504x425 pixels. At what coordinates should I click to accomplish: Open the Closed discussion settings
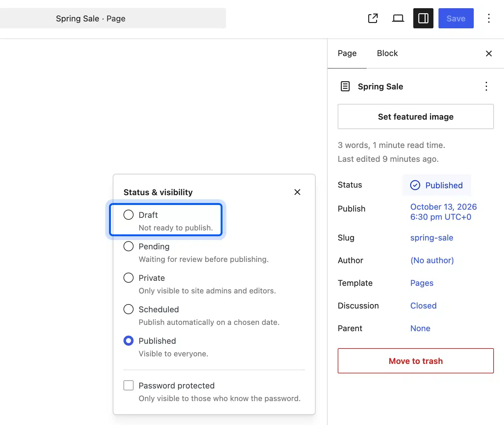click(x=423, y=306)
